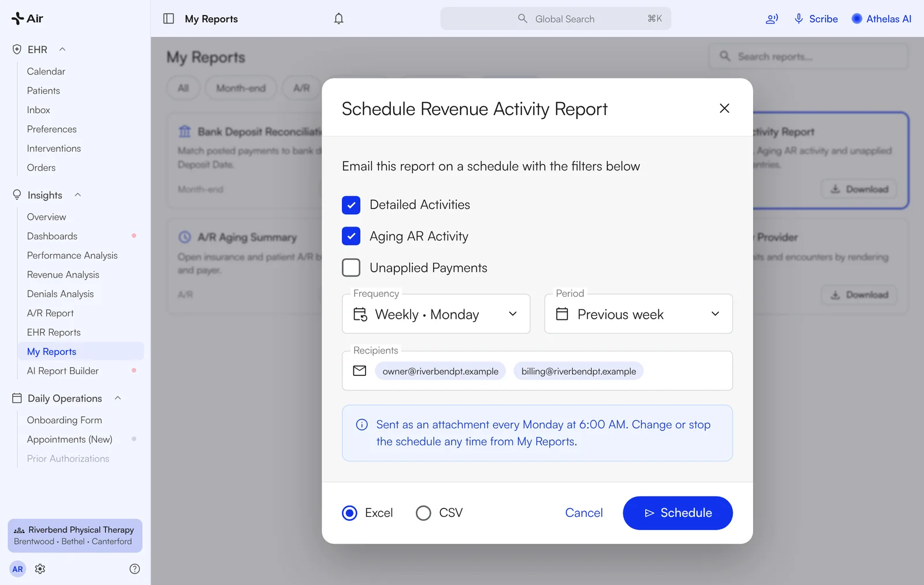Select My Reports in the sidebar
924x585 pixels.
point(81,352)
